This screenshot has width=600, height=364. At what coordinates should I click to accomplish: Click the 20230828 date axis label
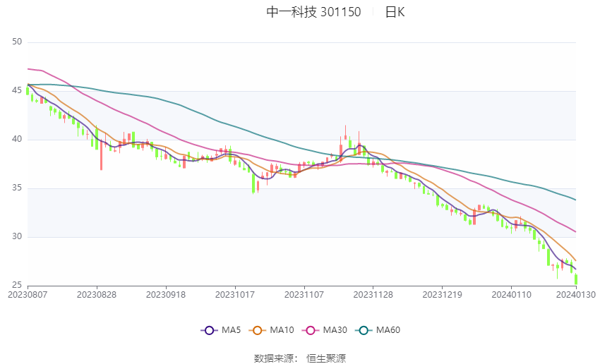[97, 295]
